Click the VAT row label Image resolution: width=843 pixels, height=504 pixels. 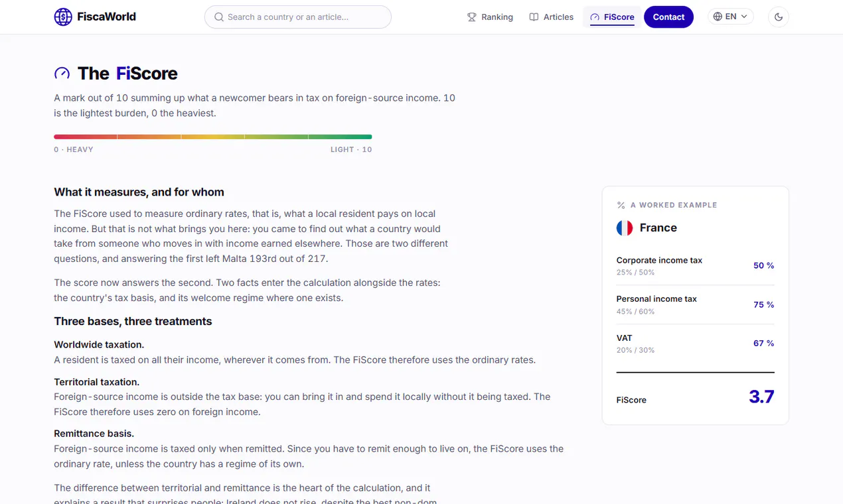625,338
